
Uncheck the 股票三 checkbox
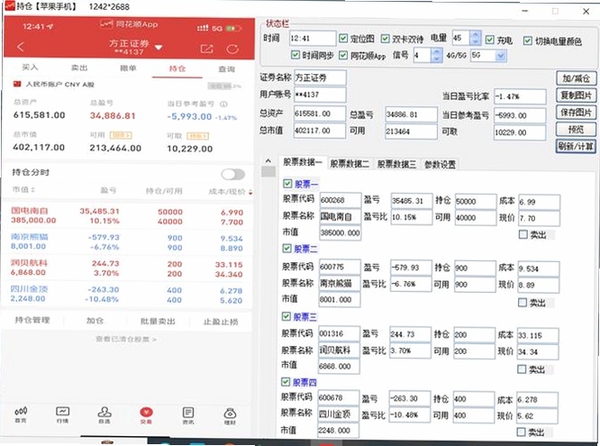(286, 316)
